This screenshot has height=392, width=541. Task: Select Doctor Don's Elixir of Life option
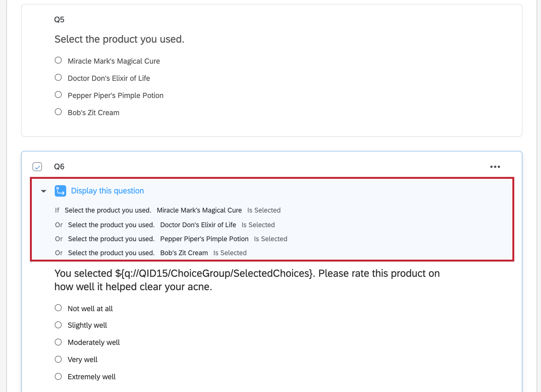[58, 77]
